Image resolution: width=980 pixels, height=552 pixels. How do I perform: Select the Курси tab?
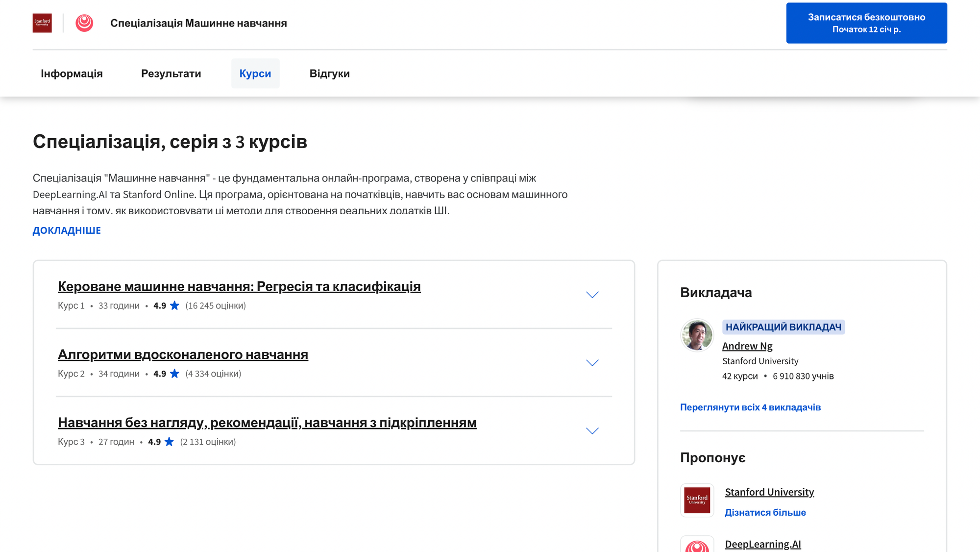[x=255, y=74]
